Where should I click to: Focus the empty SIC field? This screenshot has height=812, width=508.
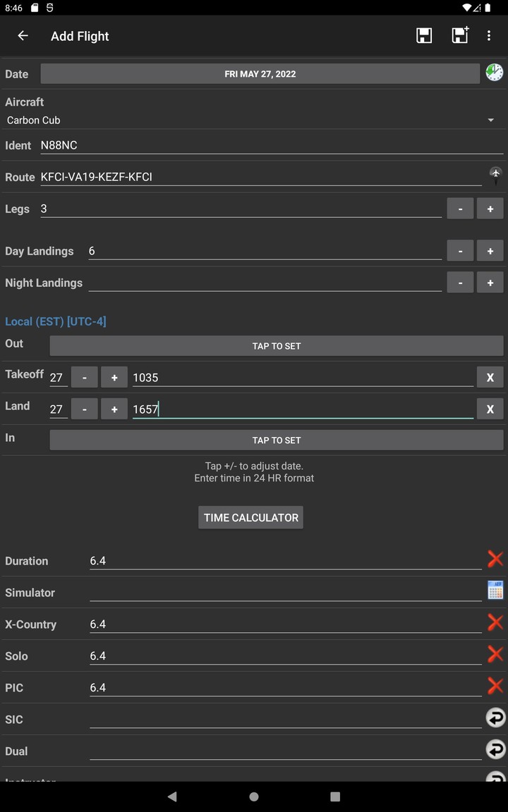click(x=286, y=719)
